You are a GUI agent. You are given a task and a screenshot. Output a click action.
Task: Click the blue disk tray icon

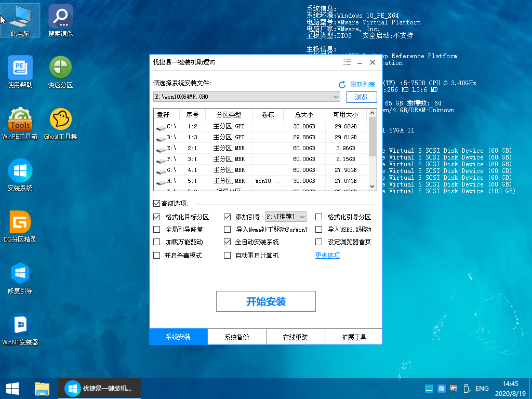pyautogui.click(x=442, y=389)
